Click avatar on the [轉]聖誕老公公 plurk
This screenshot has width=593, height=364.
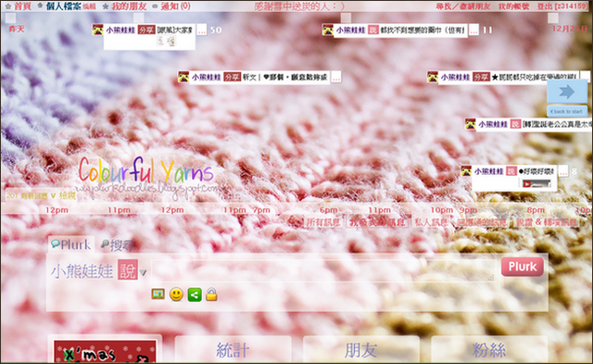pos(471,124)
